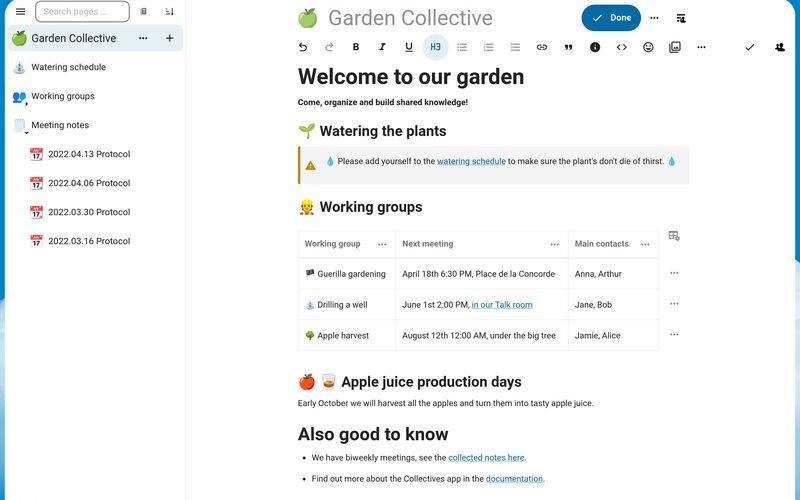Insert a to-do checklist
The image size is (800, 500).
pos(515,47)
